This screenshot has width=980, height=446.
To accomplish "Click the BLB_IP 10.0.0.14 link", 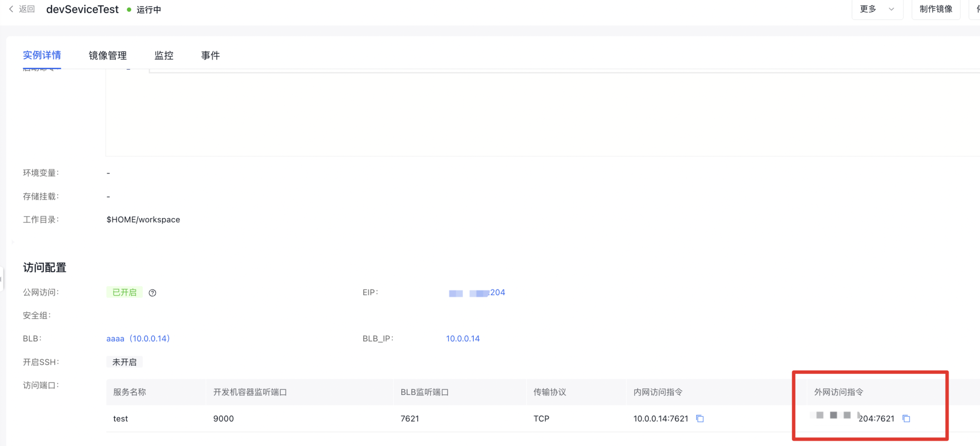I will (x=463, y=338).
